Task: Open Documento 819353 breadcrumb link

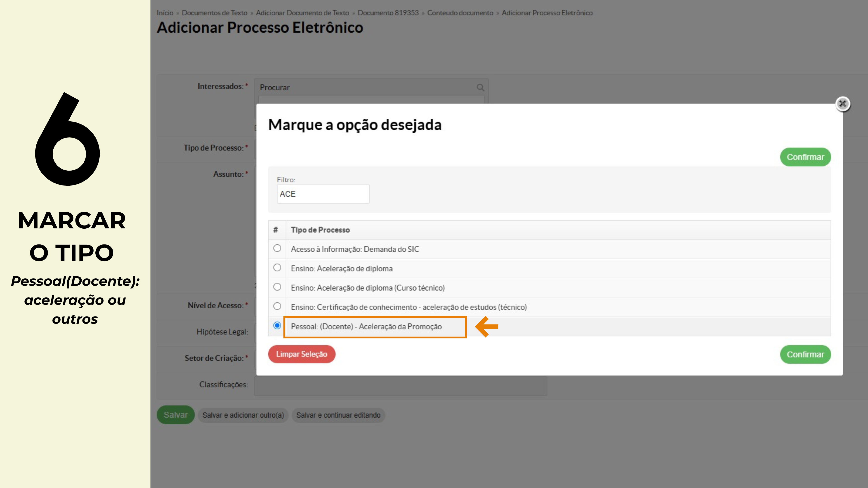Action: pyautogui.click(x=388, y=13)
